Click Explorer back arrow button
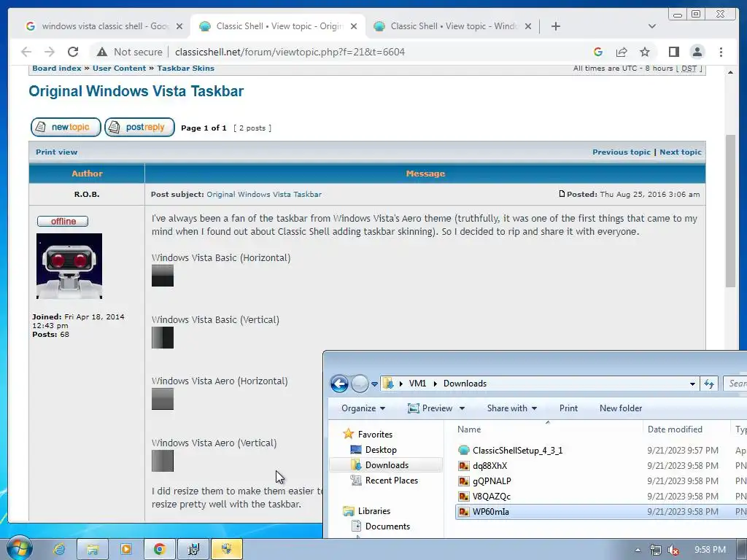 [x=339, y=384]
